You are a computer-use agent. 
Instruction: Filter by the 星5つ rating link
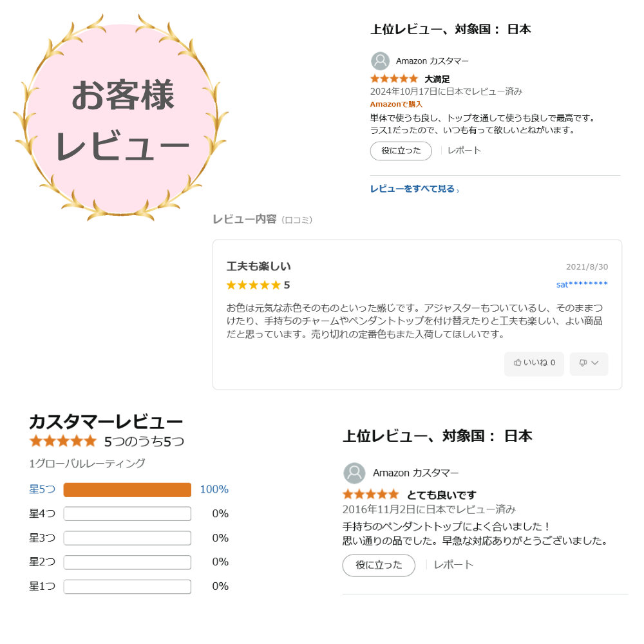(42, 489)
